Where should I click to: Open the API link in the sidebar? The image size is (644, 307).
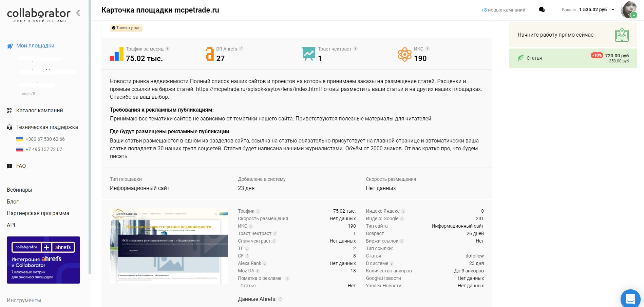coord(11,225)
